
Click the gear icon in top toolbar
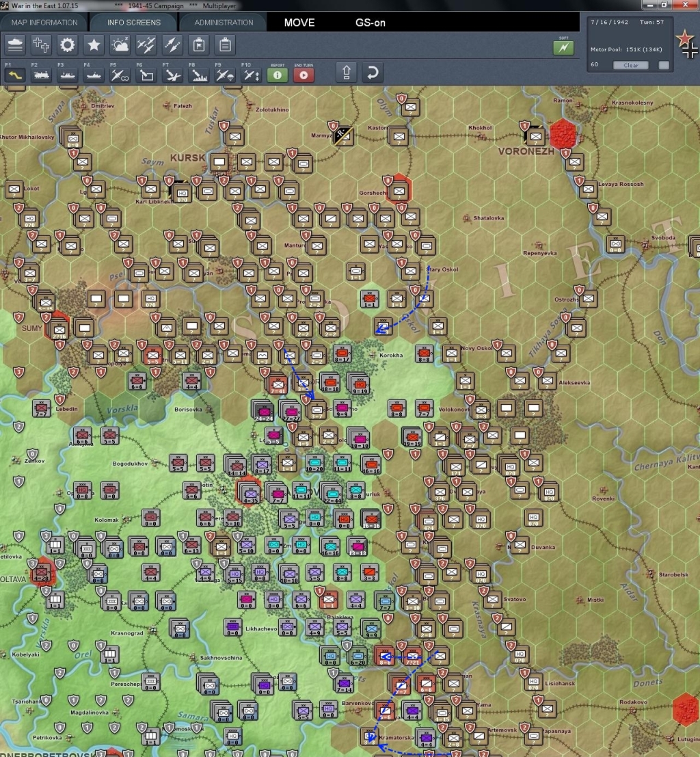tap(67, 45)
